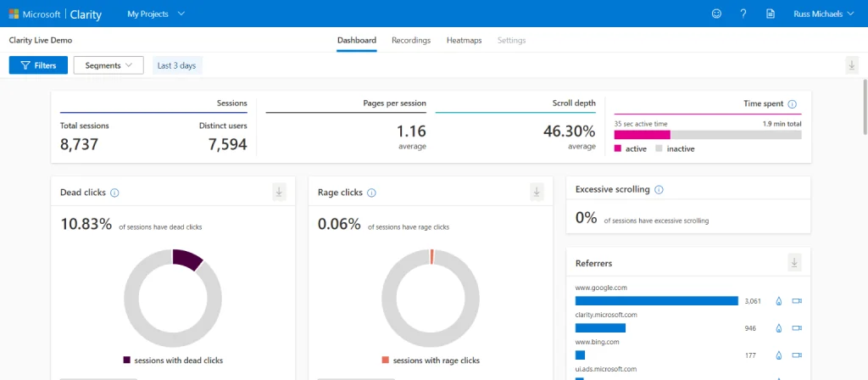Screen dimensions: 868x380
Task: Open heatmap for clarity.microsoft.com referrer
Action: (x=779, y=328)
